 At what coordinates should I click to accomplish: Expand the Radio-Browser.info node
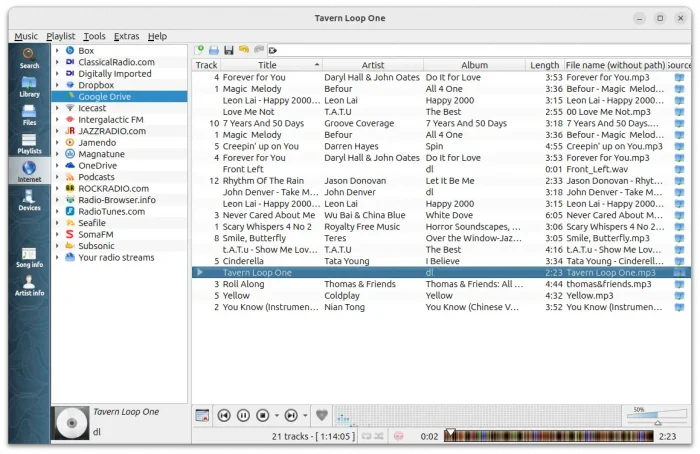pos(57,200)
